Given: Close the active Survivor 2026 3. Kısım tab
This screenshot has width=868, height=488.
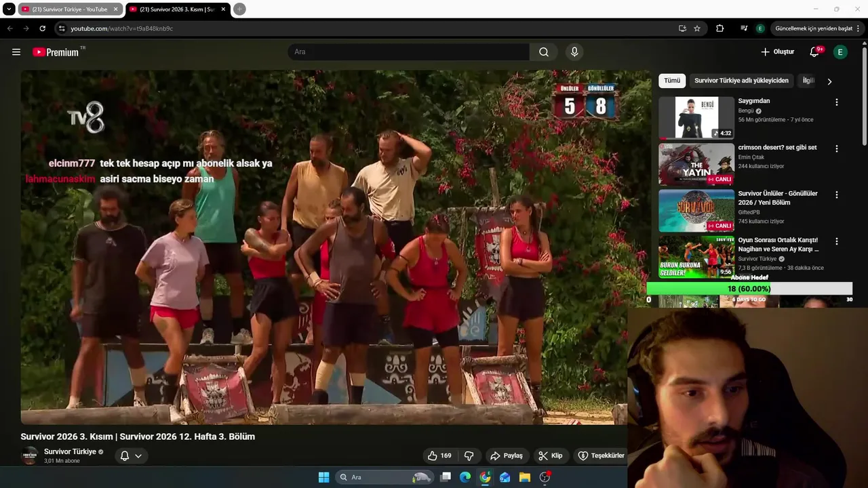Looking at the screenshot, I should [223, 9].
